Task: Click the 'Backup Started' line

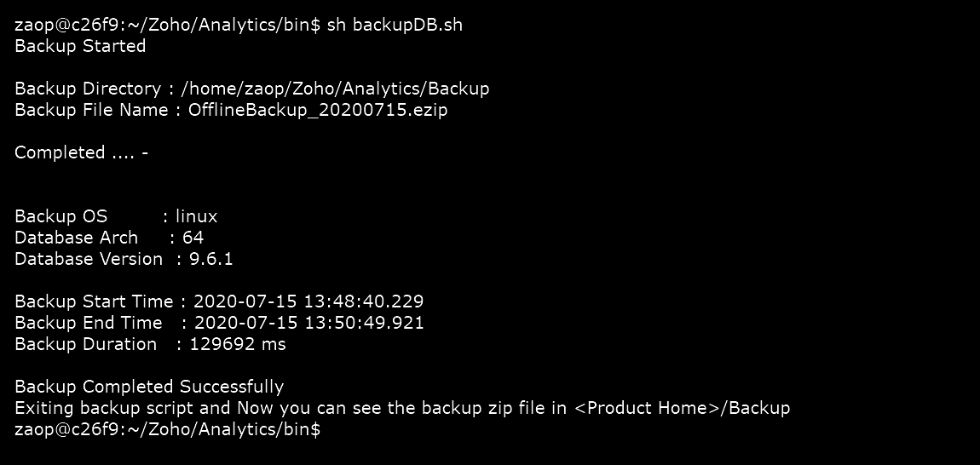Action: pyautogui.click(x=80, y=46)
